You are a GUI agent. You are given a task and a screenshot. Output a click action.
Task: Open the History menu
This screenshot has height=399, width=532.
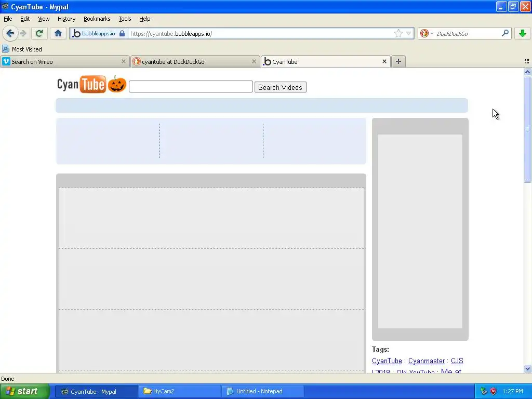66,19
